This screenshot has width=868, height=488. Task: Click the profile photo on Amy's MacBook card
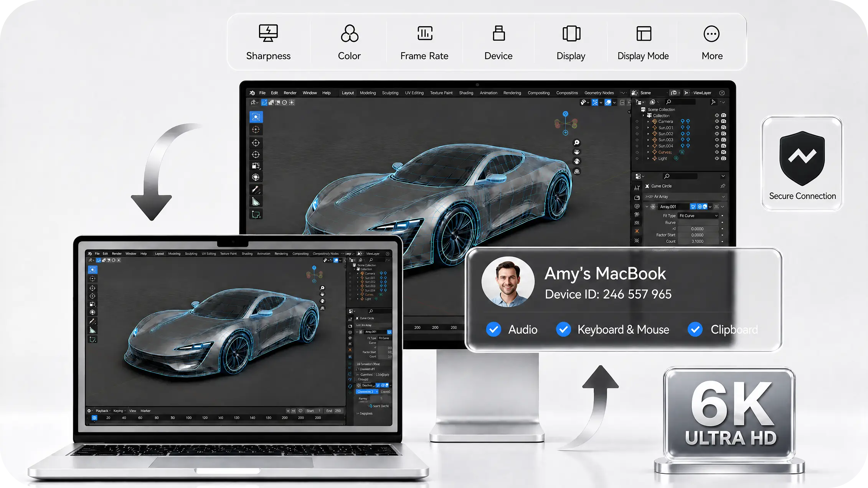508,282
